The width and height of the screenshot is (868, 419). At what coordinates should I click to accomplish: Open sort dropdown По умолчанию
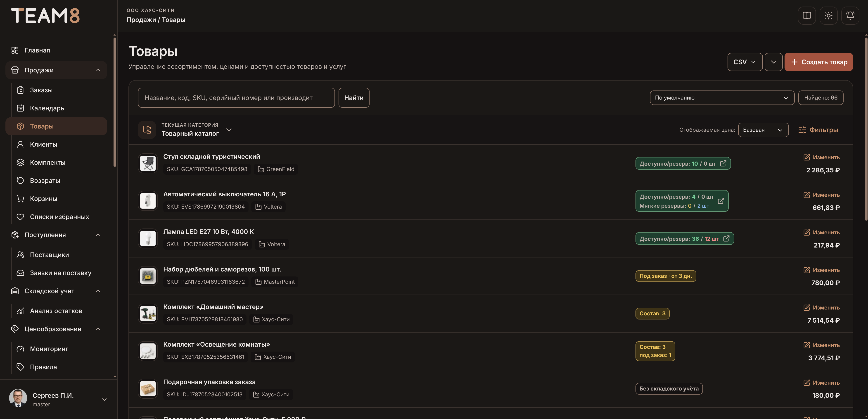click(722, 98)
